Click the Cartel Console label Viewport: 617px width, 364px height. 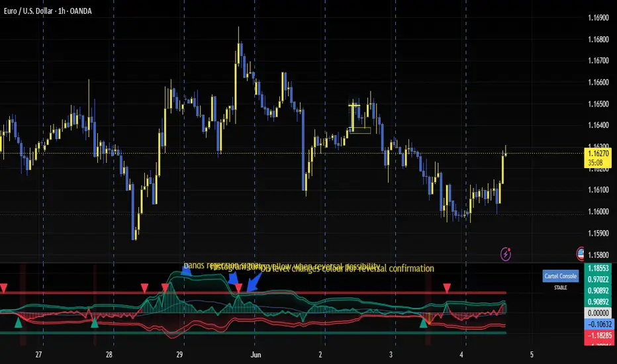tap(560, 276)
